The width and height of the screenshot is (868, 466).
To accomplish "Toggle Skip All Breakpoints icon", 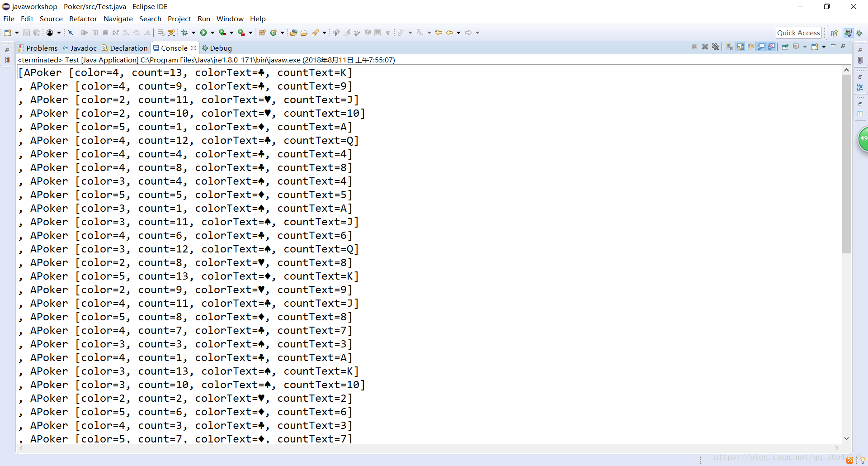I will click(71, 33).
